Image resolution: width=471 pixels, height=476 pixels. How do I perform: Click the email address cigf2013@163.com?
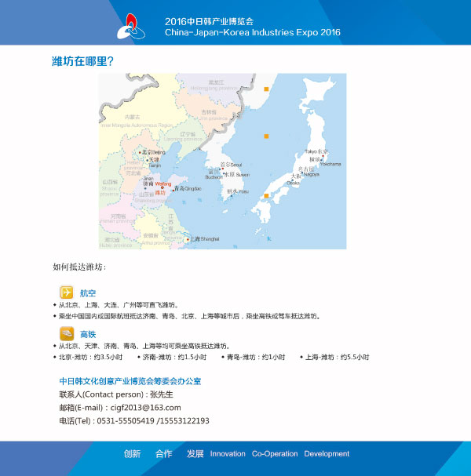tap(146, 408)
